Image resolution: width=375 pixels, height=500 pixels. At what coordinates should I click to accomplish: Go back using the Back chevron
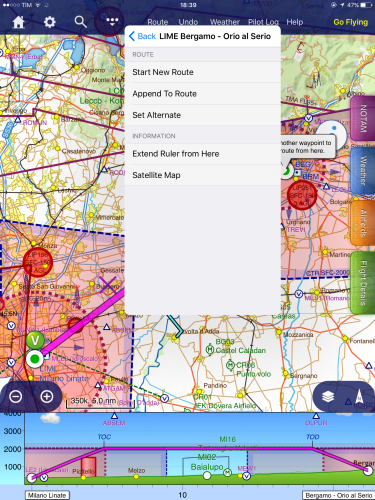click(142, 36)
